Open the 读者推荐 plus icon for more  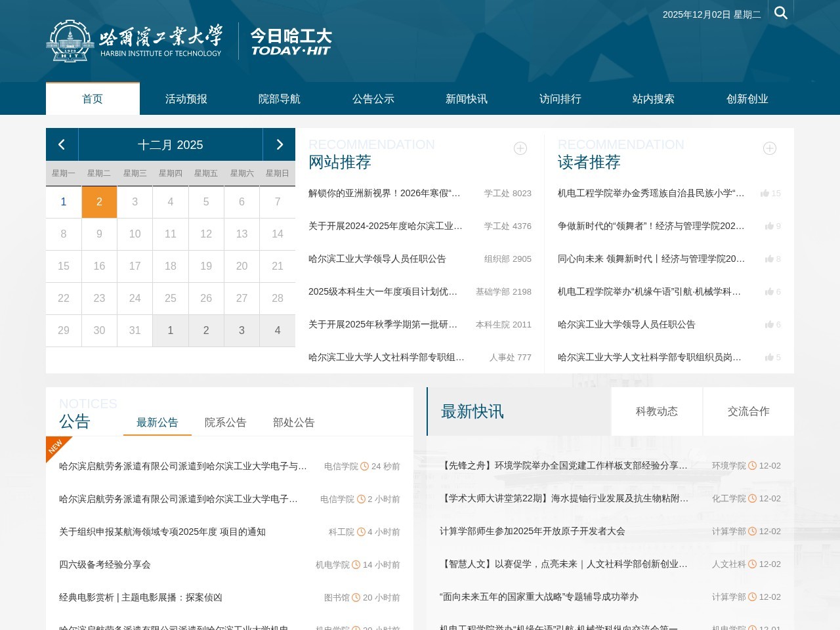coord(769,149)
